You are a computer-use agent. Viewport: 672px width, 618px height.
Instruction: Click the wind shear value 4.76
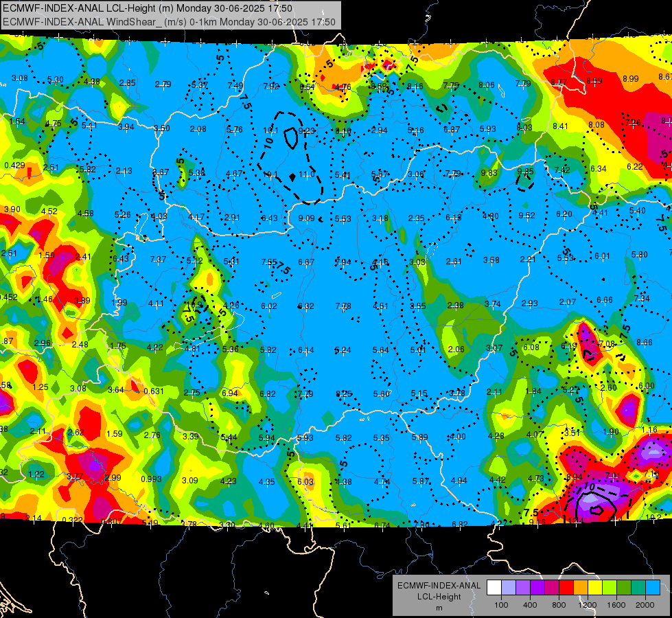(343, 87)
